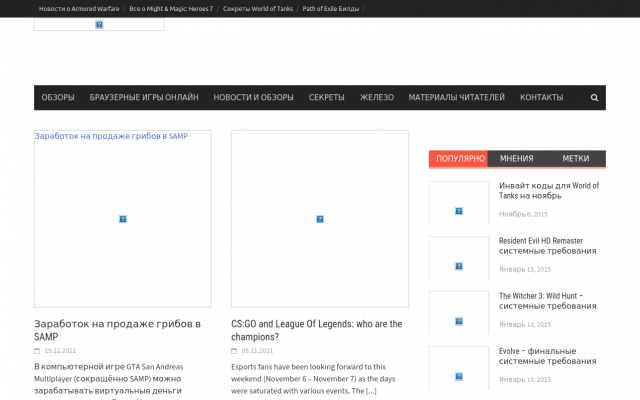Open article headline Заработок на продаже грибов в SAMP
Screen dimensions: 640x400
(118, 330)
